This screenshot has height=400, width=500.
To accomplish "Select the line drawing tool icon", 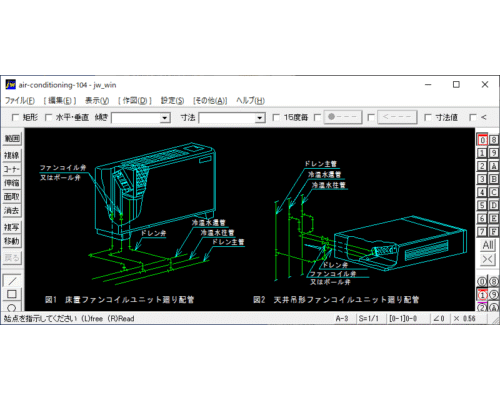I will coord(12,281).
